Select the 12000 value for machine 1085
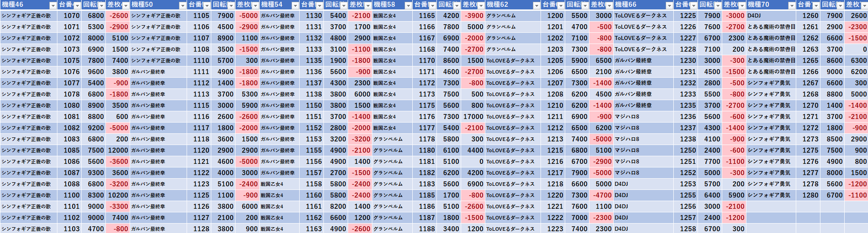The image size is (868, 233). tap(118, 150)
